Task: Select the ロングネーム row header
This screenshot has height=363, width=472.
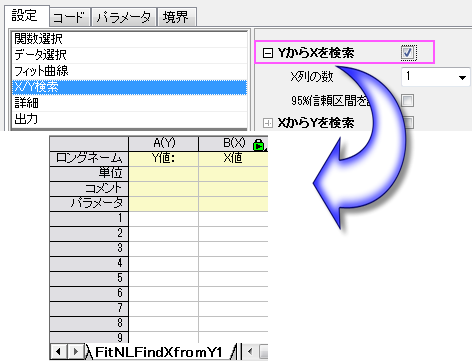Action: (x=89, y=159)
